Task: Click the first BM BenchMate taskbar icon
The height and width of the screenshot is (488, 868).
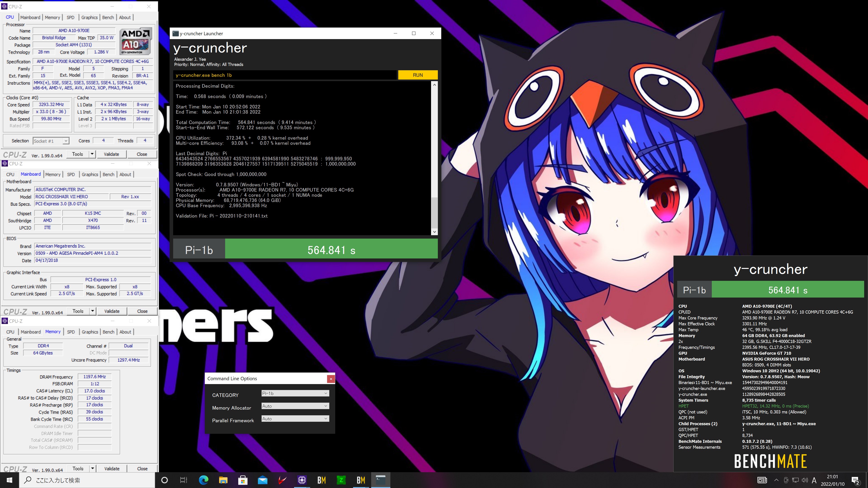Action: (x=321, y=480)
